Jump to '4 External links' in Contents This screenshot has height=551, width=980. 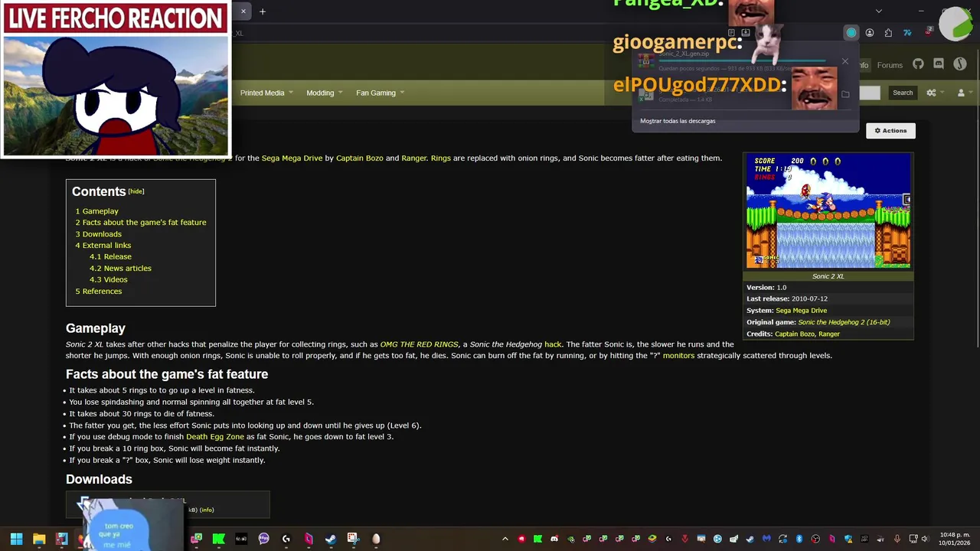coord(103,246)
